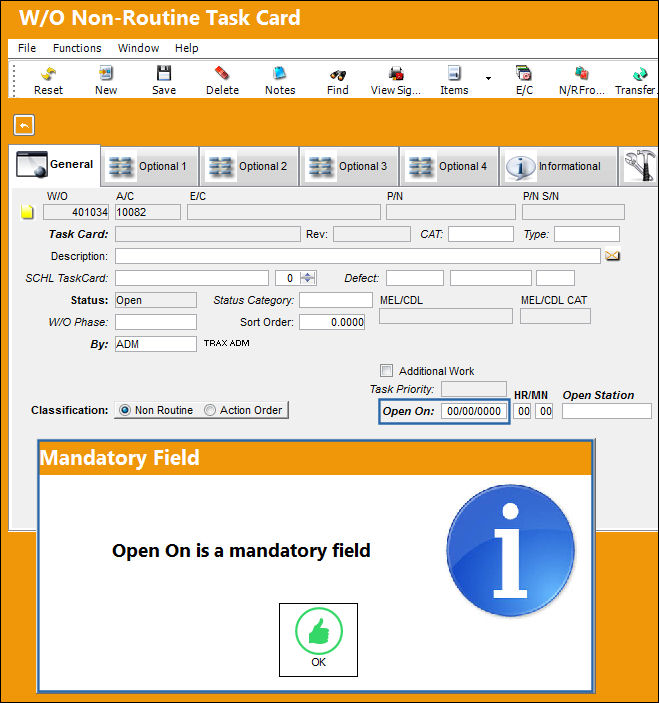Select the Action Order radio button
The image size is (659, 703).
click(x=209, y=410)
